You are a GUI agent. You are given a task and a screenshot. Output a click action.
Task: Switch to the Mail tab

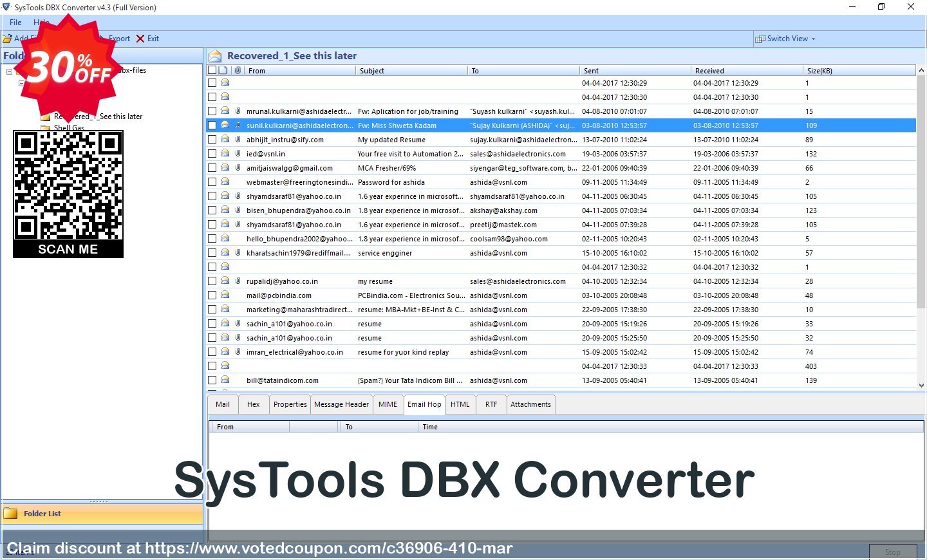(x=223, y=404)
